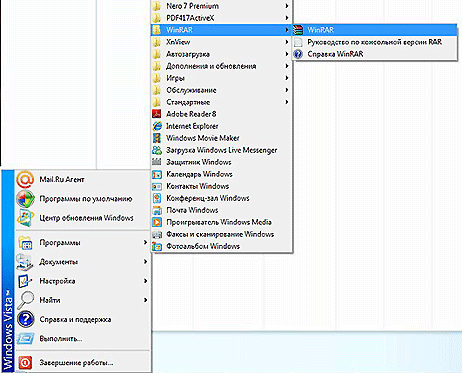Click the Windows Movie Maker icon
462x373 pixels.
[x=157, y=138]
